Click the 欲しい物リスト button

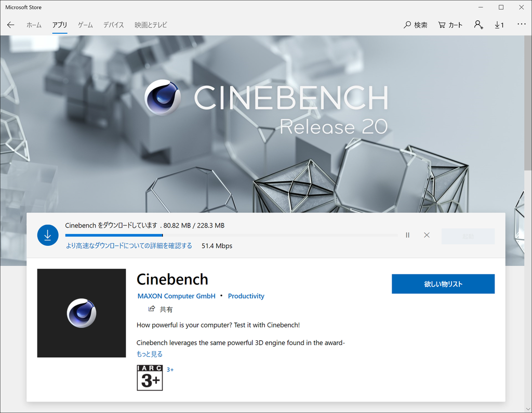[443, 284]
